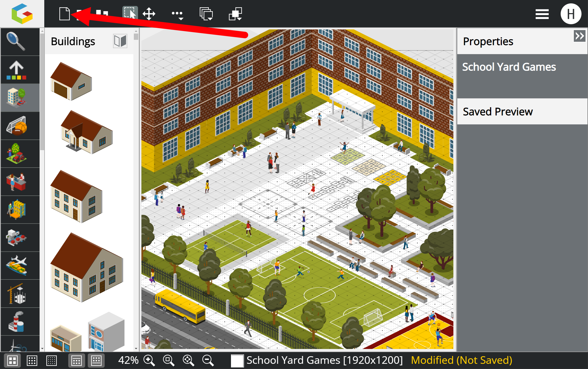588x369 pixels.
Task: Click the white background color swatch
Action: [x=237, y=361]
